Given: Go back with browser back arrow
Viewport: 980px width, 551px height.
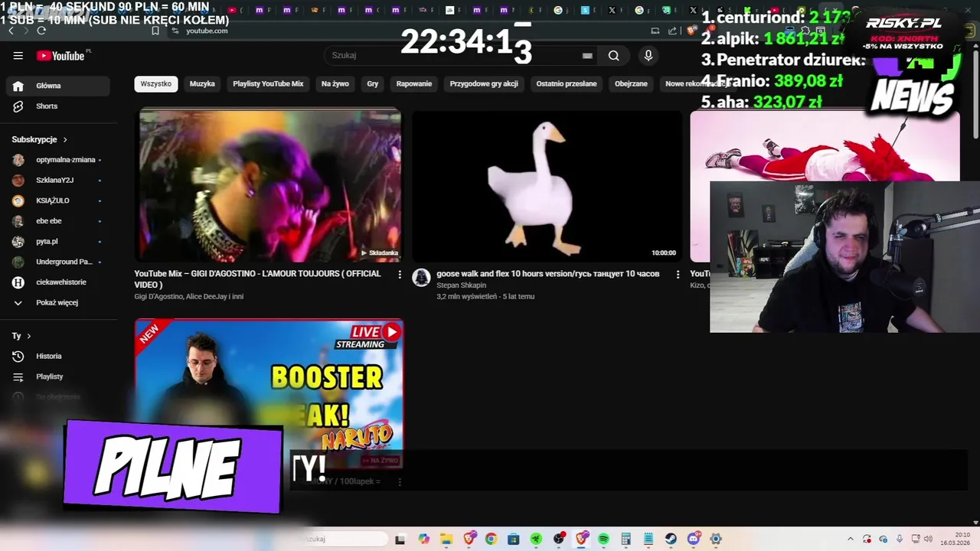Looking at the screenshot, I should pos(11,31).
